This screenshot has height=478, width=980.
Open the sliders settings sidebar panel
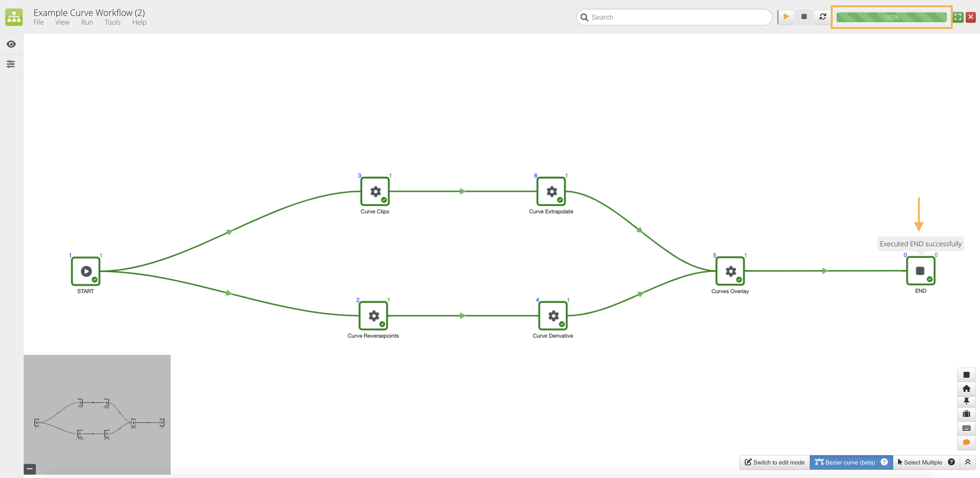pyautogui.click(x=11, y=64)
